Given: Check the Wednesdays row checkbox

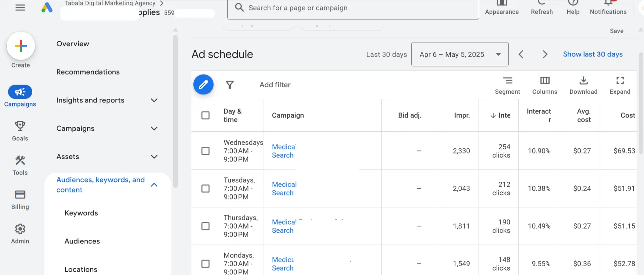Looking at the screenshot, I should pyautogui.click(x=205, y=151).
